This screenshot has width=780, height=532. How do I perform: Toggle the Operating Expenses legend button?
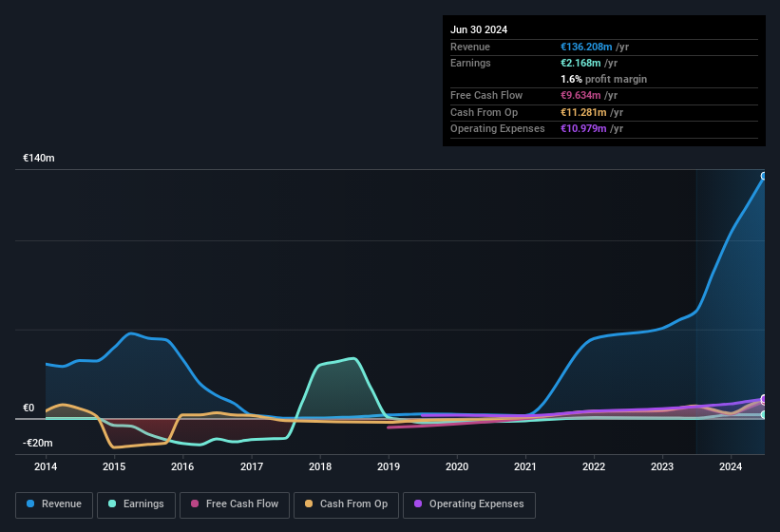[468, 504]
